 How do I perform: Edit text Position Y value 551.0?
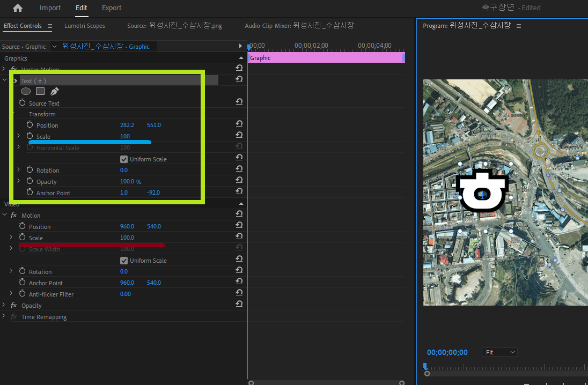pos(154,125)
